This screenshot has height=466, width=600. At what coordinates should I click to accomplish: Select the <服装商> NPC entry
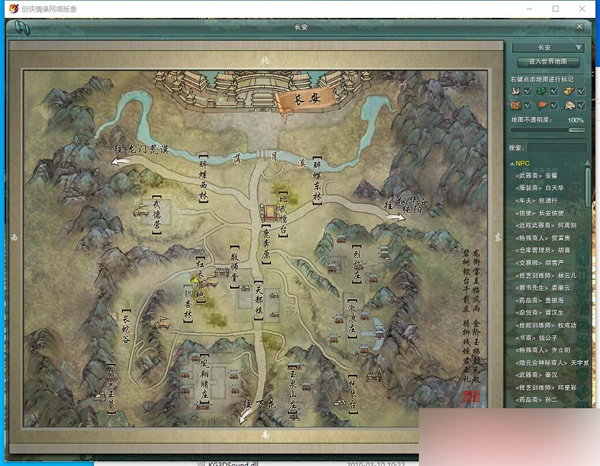[x=540, y=188]
